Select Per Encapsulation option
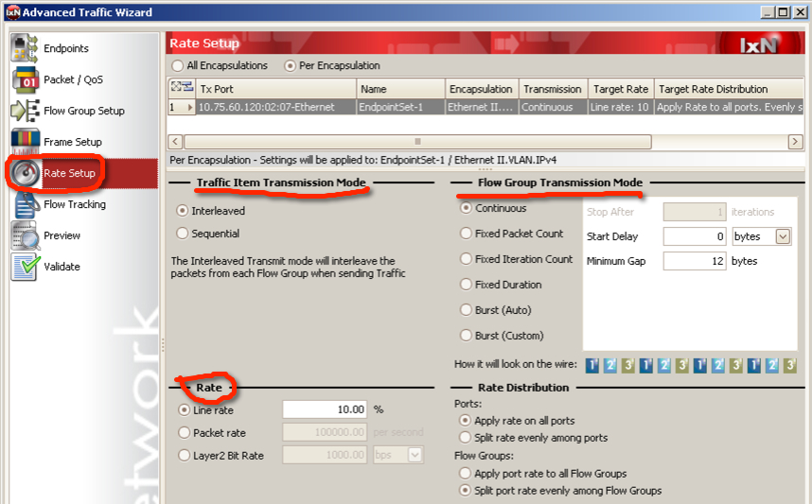Screen dimensions: 812x504 click(x=290, y=65)
